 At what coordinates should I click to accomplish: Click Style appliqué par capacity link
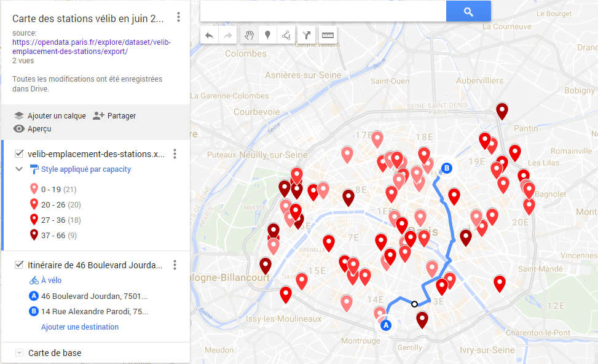tap(86, 169)
